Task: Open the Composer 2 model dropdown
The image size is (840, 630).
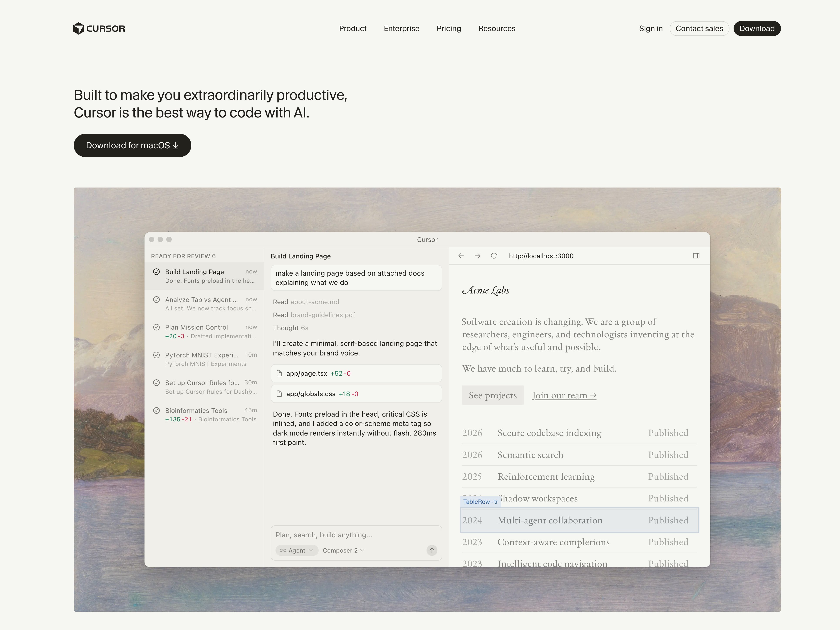Action: 343,550
